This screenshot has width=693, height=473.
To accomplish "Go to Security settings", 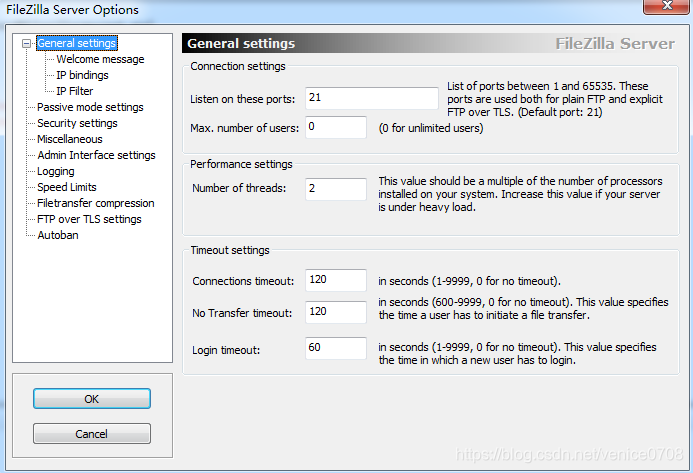I will [77, 123].
